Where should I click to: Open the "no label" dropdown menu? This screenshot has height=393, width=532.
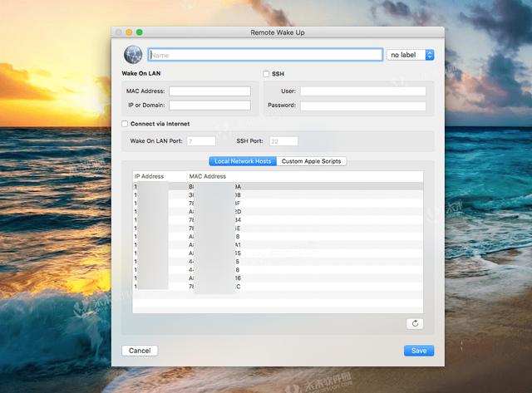click(x=411, y=55)
